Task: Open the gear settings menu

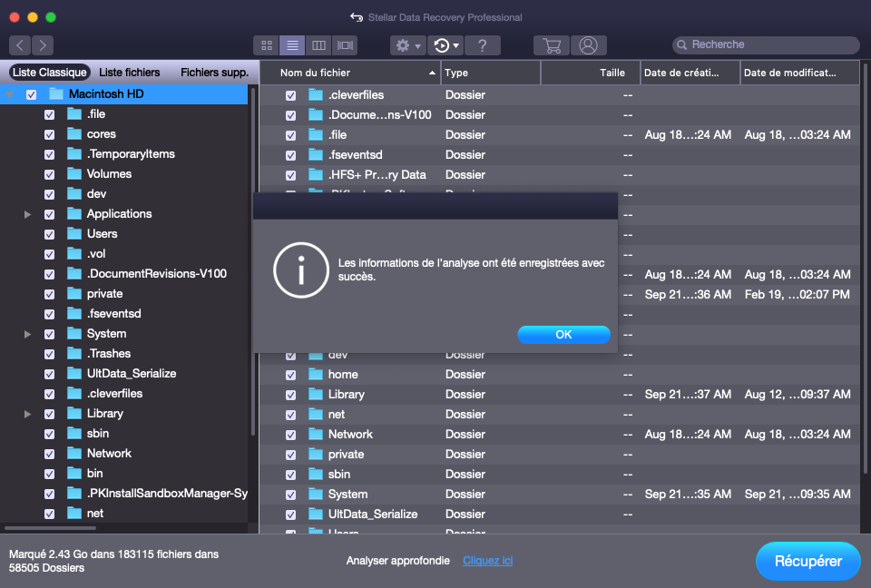Action: coord(407,45)
